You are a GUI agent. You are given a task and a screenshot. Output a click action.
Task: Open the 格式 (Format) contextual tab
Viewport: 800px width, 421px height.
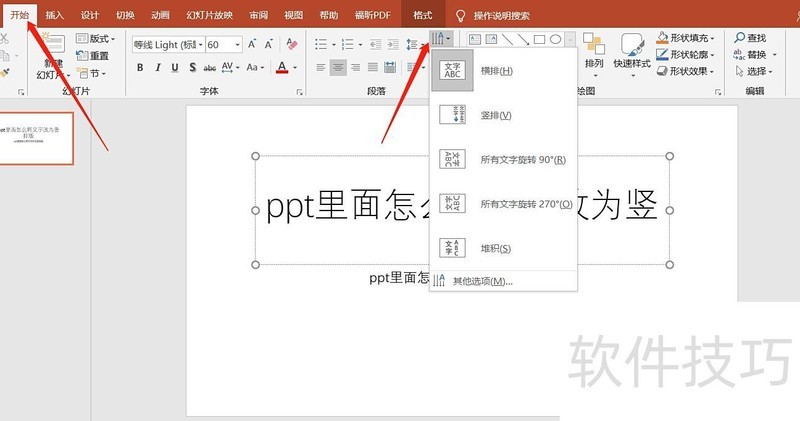(x=422, y=15)
